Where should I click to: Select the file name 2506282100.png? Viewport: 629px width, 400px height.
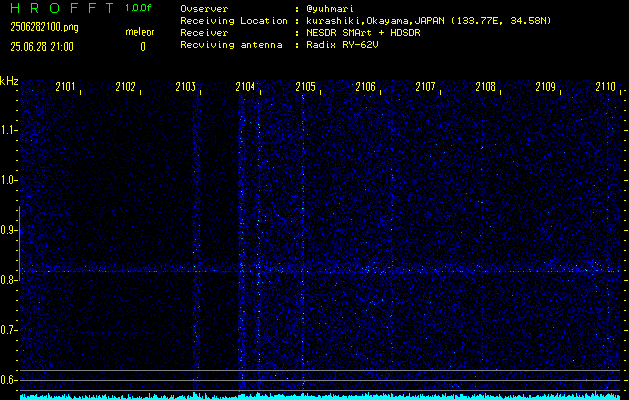click(x=44, y=27)
